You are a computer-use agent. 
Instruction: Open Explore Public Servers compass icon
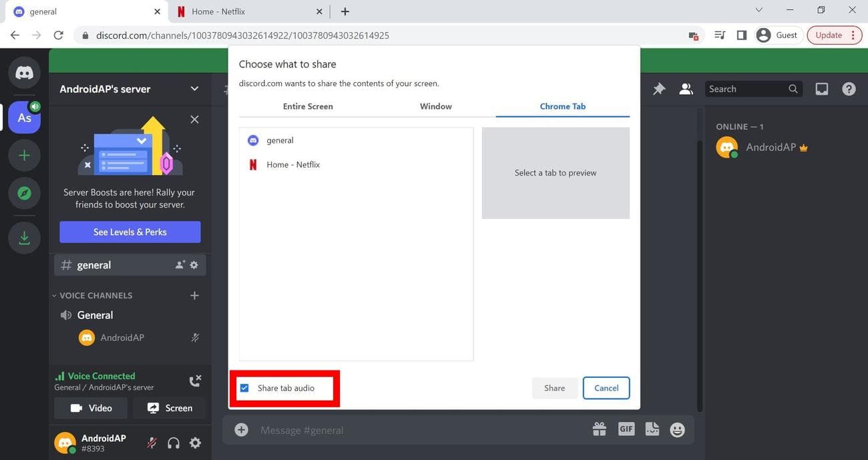[x=24, y=194]
